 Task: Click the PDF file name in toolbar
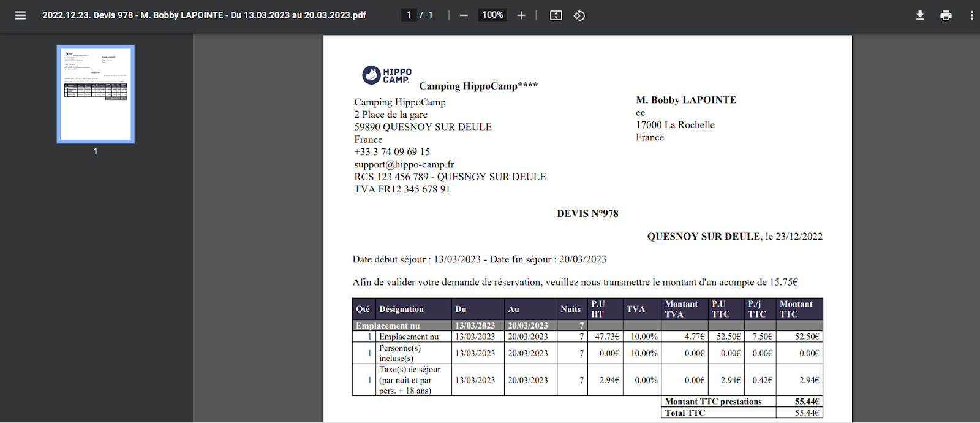[204, 15]
